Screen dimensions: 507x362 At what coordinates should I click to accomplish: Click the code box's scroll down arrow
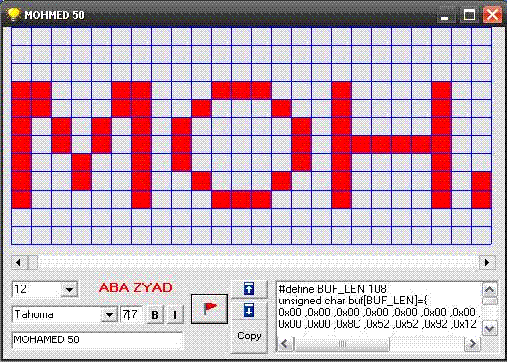490,329
